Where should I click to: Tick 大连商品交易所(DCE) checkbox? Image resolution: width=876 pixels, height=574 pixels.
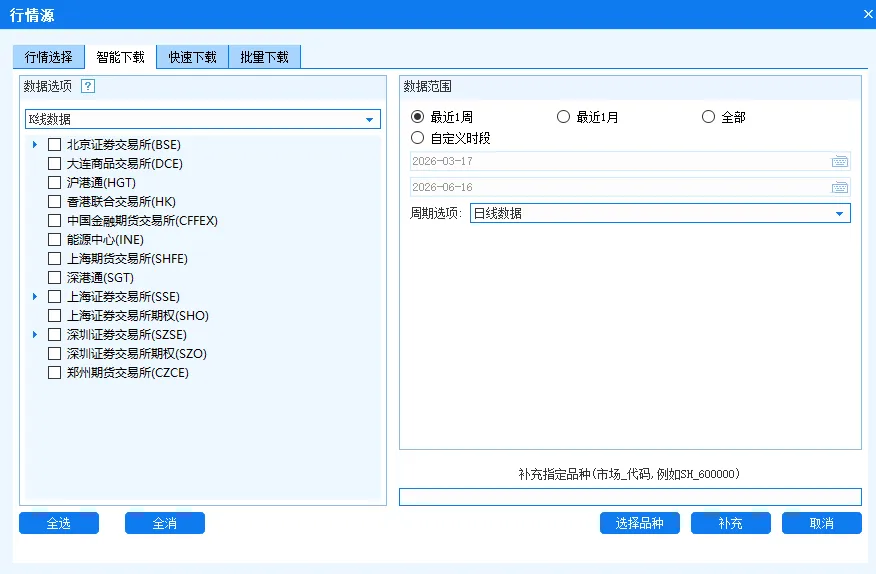click(x=54, y=164)
